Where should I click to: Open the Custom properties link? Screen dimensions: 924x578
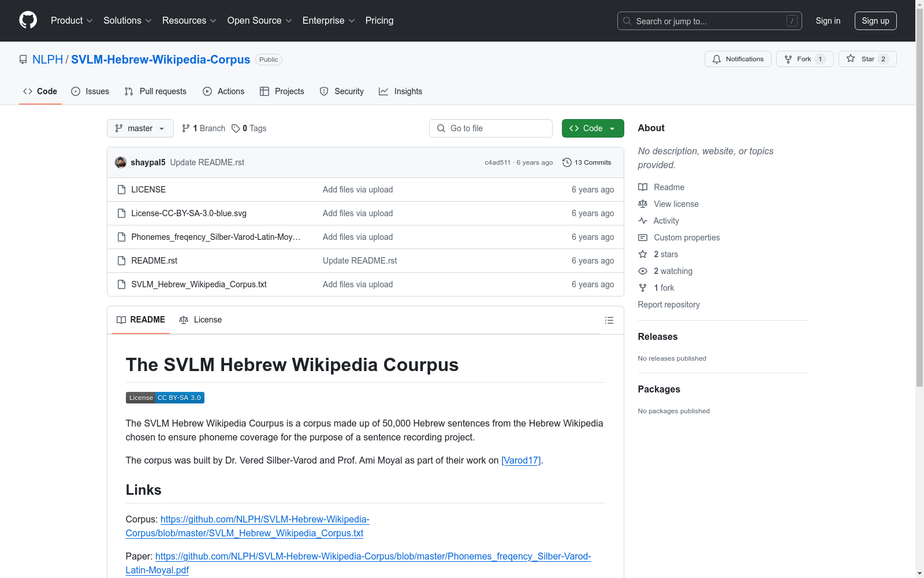[679, 238]
